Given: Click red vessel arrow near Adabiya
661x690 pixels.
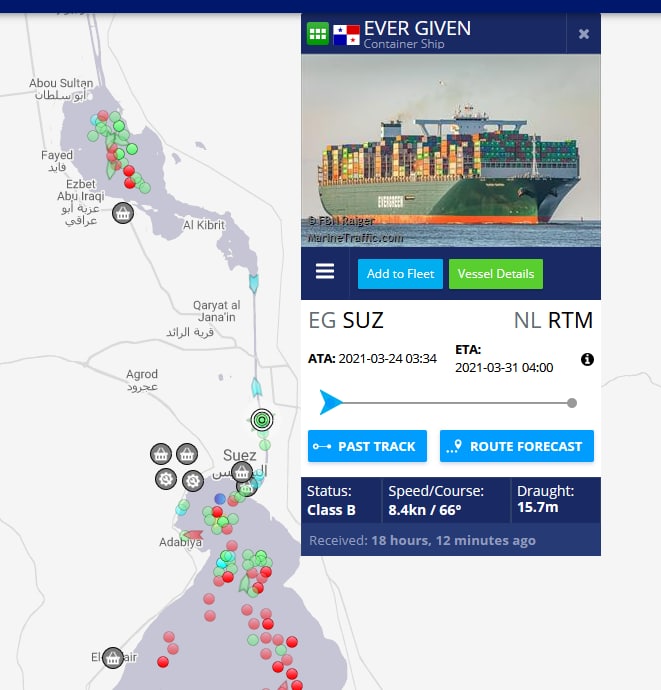Looking at the screenshot, I should (193, 536).
